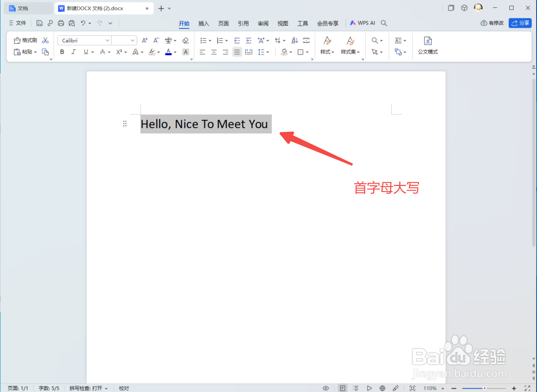Select Page Layout view in status bar

343,388
